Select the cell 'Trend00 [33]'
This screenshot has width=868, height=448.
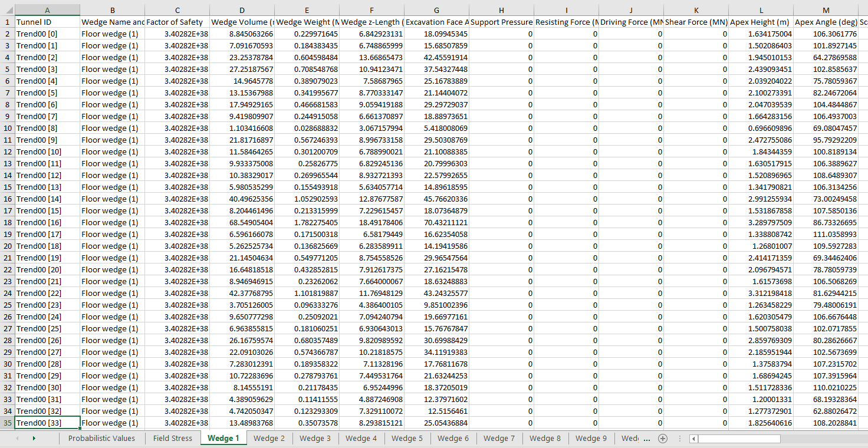coord(47,423)
